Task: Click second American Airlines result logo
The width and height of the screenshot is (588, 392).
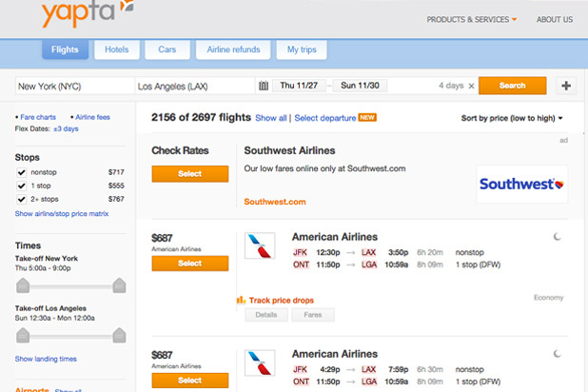Action: point(260,364)
